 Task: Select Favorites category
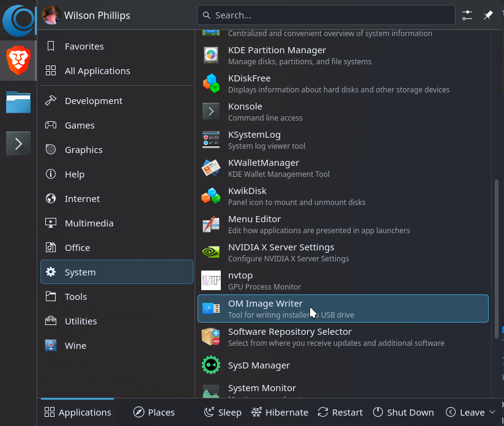tap(117, 47)
